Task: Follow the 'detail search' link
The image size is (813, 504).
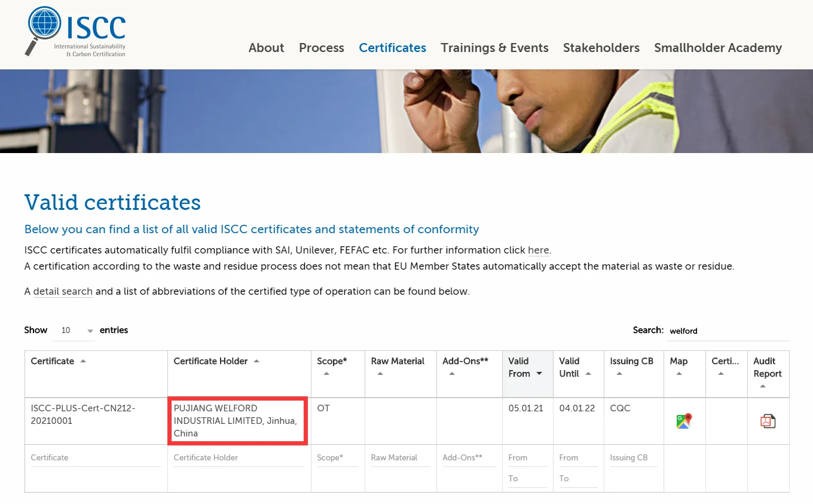Action: [x=63, y=292]
